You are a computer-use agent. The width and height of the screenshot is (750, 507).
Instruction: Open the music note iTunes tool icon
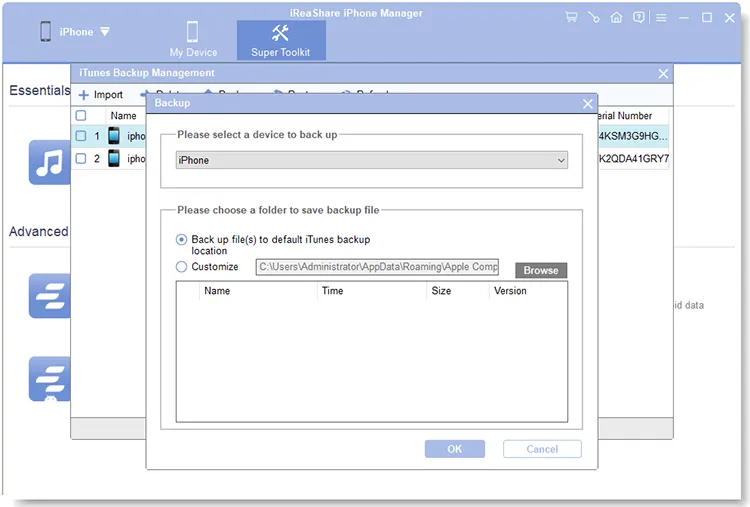coord(49,162)
